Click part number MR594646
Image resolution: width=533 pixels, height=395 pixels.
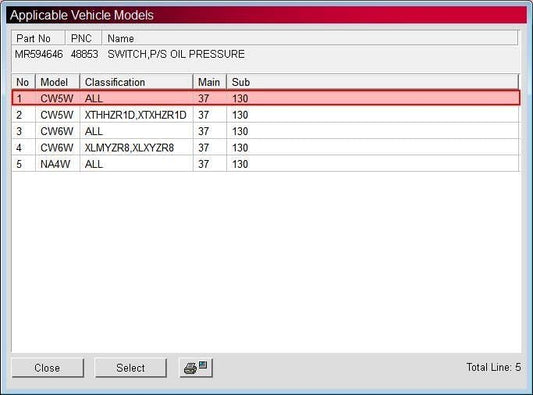pos(39,54)
